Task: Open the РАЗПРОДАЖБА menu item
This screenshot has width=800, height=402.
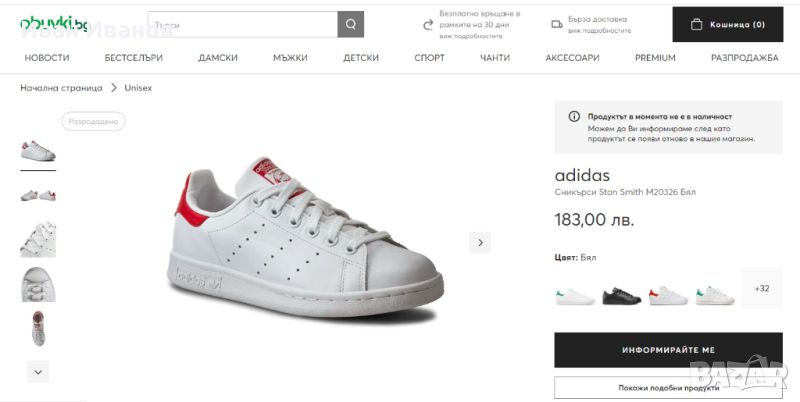Action: [744, 58]
